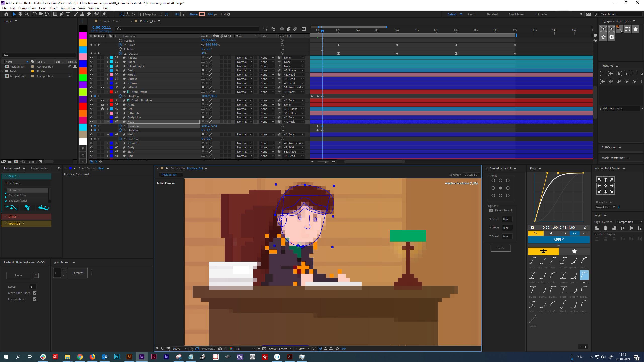The image size is (644, 362).
Task: Click the up arrow in Anchor Point Mover
Action: [605, 179]
